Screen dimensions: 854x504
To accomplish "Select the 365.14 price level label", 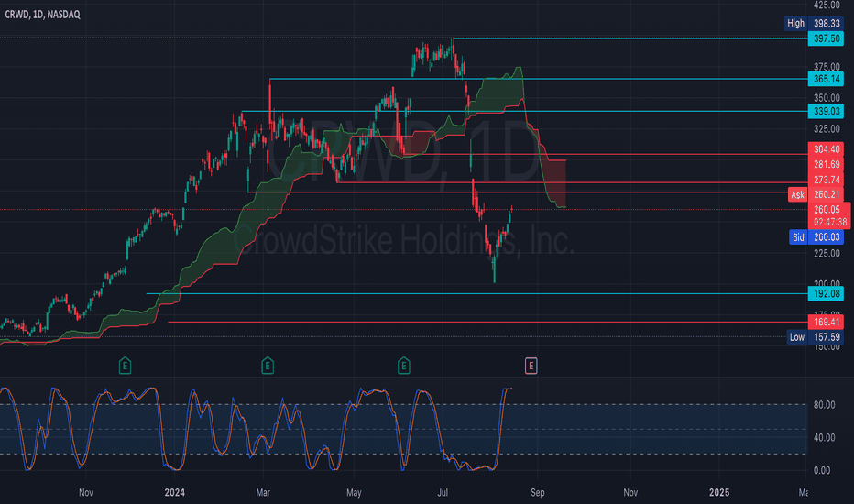I will point(826,79).
